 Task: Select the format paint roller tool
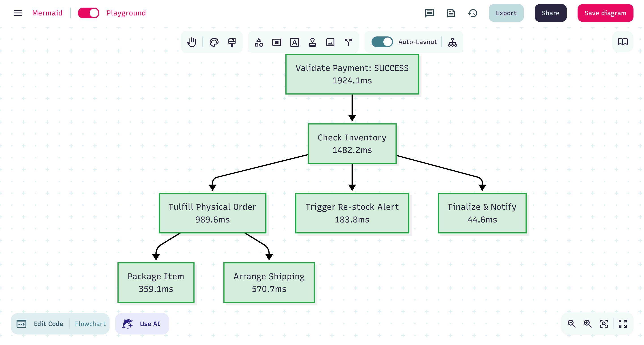pos(232,42)
